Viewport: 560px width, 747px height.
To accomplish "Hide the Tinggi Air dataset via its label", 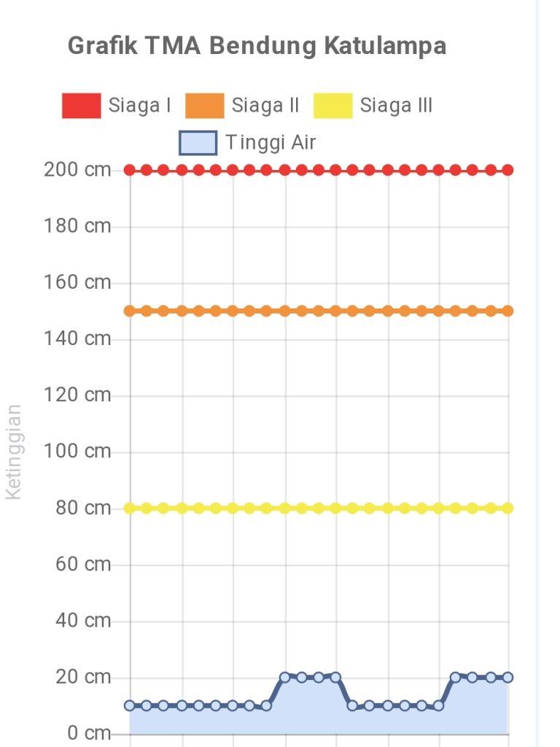I will (271, 142).
